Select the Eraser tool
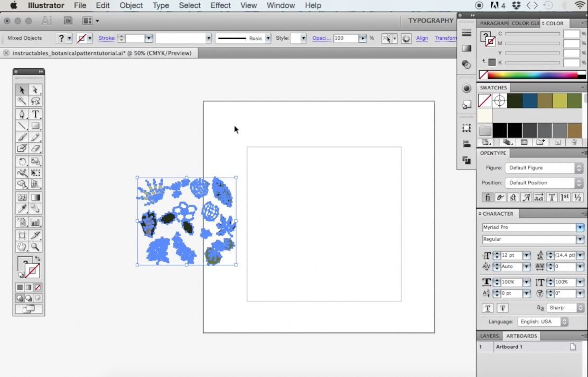Viewport: 588px width, 377px height. tap(35, 148)
